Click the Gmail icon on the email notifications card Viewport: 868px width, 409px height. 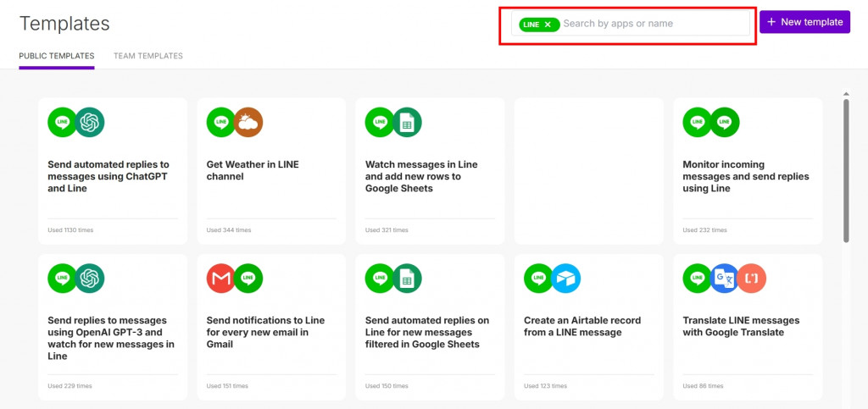click(x=221, y=278)
